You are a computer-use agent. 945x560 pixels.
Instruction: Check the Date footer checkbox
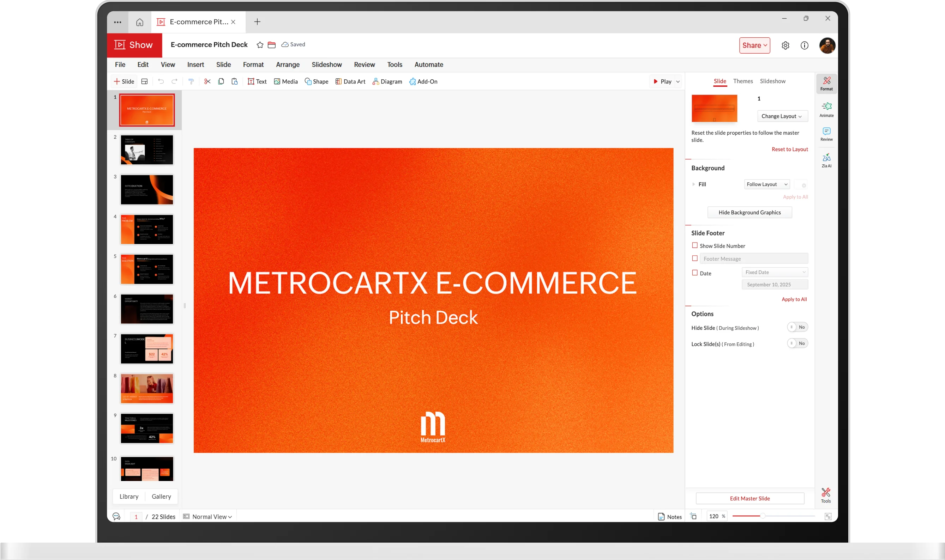(x=695, y=273)
